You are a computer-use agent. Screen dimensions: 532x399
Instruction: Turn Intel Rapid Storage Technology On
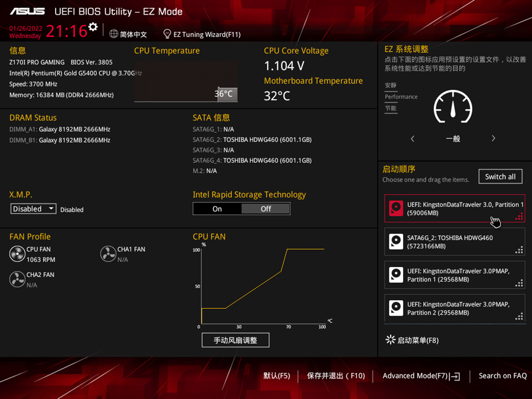[x=217, y=209]
